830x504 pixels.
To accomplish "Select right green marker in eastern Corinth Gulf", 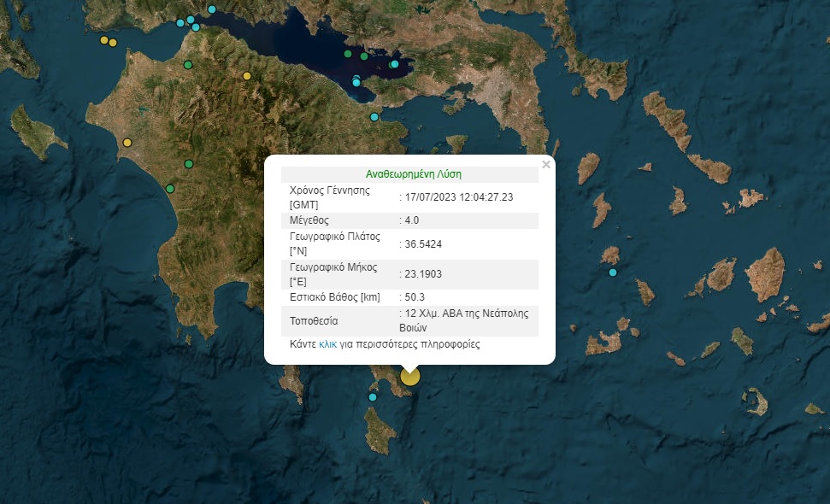I will (364, 56).
